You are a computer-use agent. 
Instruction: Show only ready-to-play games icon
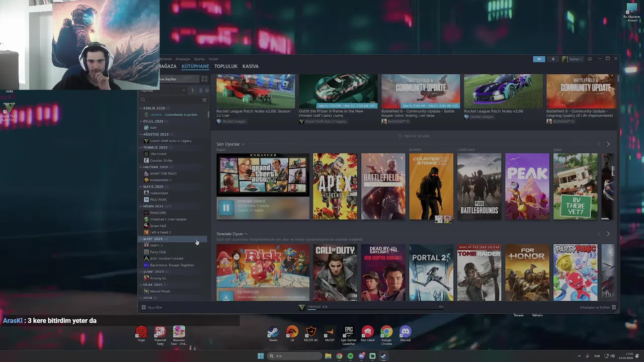tap(207, 90)
